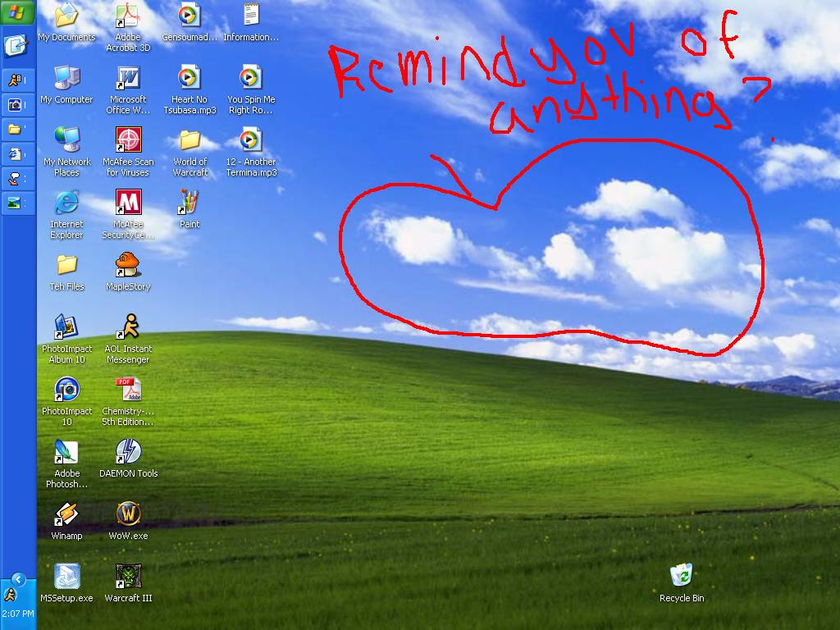The height and width of the screenshot is (630, 840).
Task: Select the Heart No Tsubasa.mp3 file
Action: [189, 78]
